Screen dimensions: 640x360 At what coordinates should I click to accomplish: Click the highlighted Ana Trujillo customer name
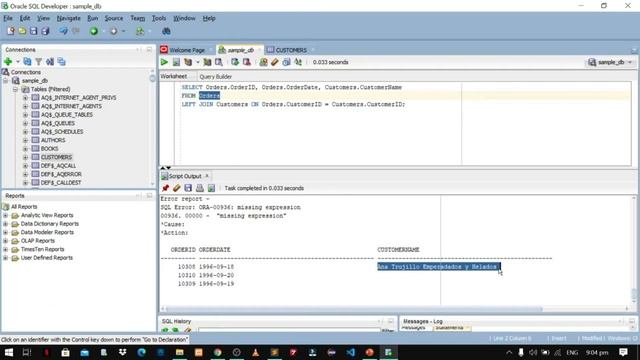coord(438,267)
